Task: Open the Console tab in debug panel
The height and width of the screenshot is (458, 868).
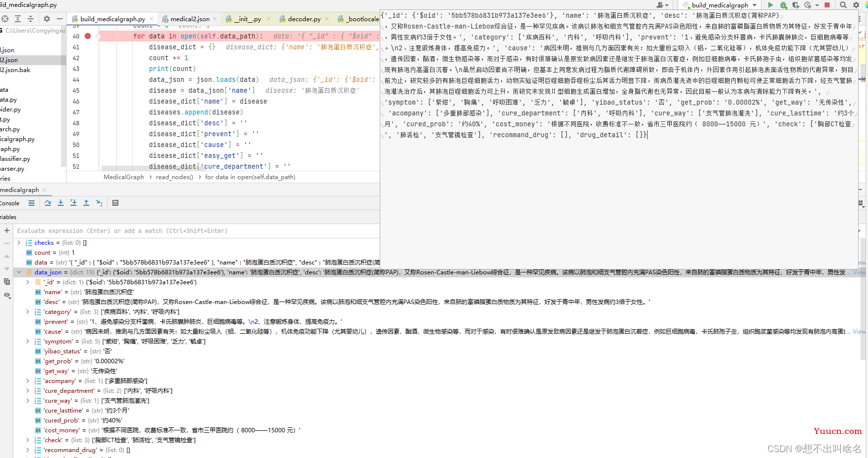Action: (x=10, y=203)
